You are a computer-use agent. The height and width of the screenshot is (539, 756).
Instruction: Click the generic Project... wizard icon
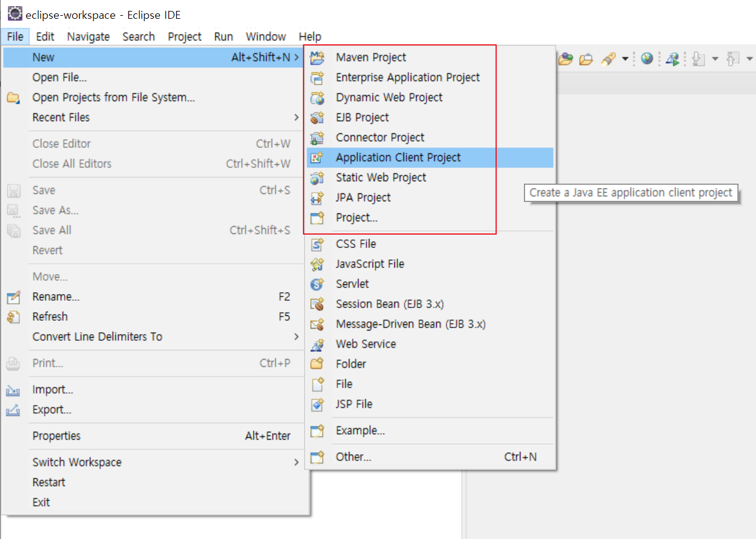pyautogui.click(x=317, y=218)
